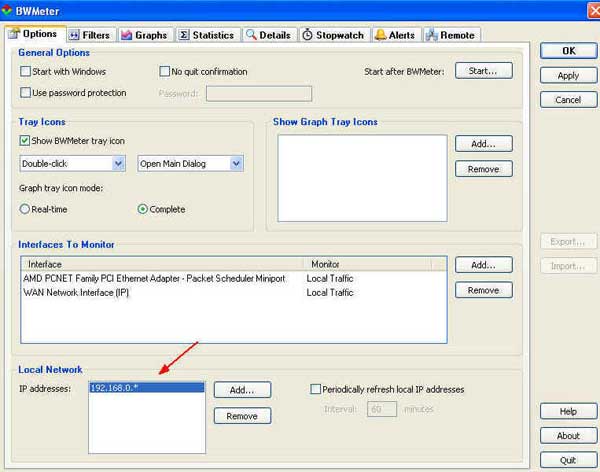Viewport: 600px width, 472px height.
Task: Open the Help button
Action: 569,412
